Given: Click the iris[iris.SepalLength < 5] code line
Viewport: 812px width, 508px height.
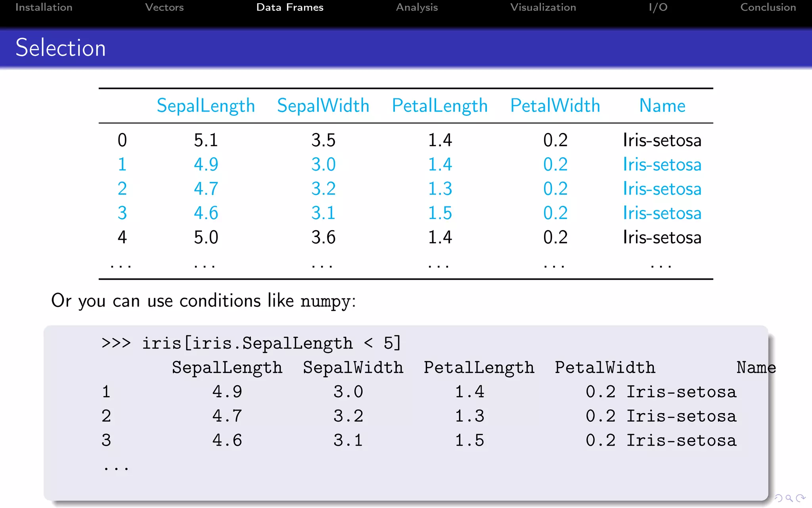Looking at the screenshot, I should coord(251,343).
